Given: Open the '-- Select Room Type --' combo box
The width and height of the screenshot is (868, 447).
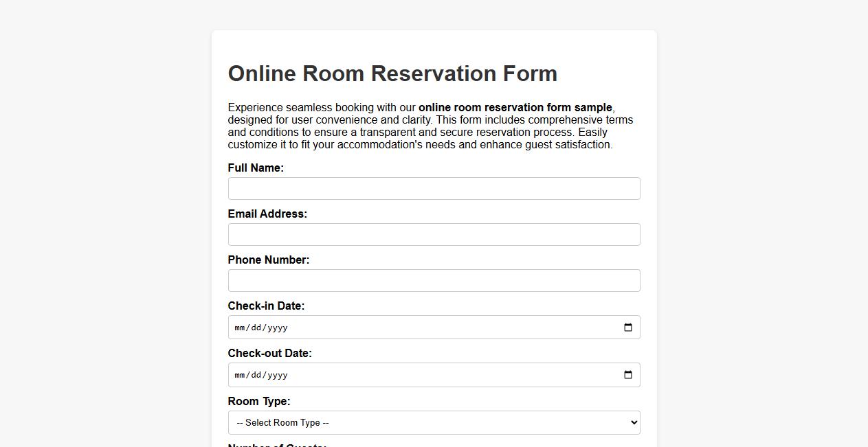Looking at the screenshot, I should click(x=434, y=422).
